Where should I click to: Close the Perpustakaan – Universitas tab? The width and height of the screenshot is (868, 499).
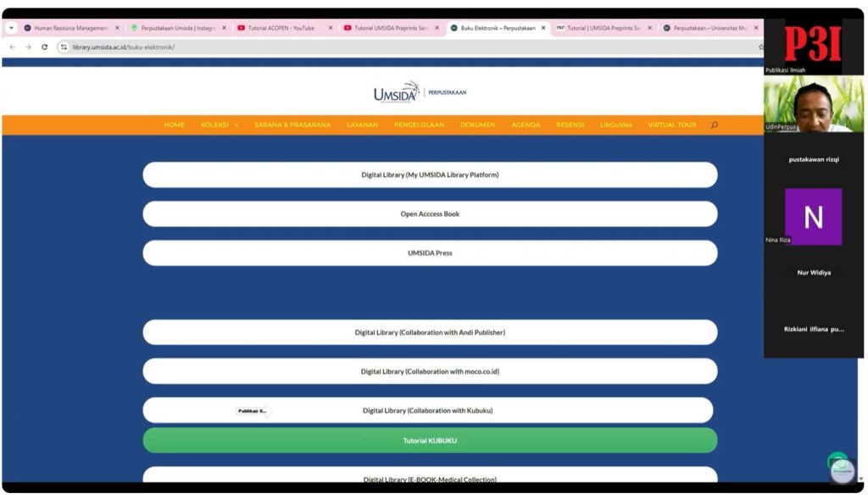pos(755,28)
